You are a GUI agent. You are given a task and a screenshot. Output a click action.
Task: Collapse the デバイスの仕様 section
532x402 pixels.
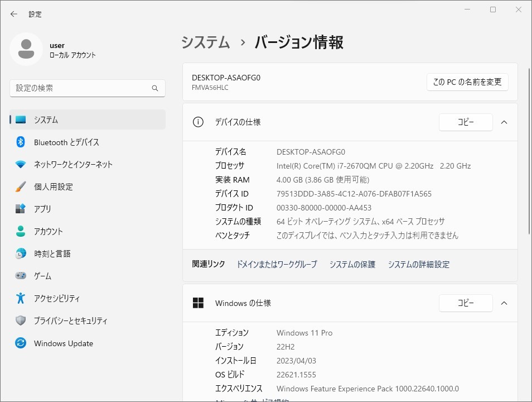pyautogui.click(x=504, y=122)
